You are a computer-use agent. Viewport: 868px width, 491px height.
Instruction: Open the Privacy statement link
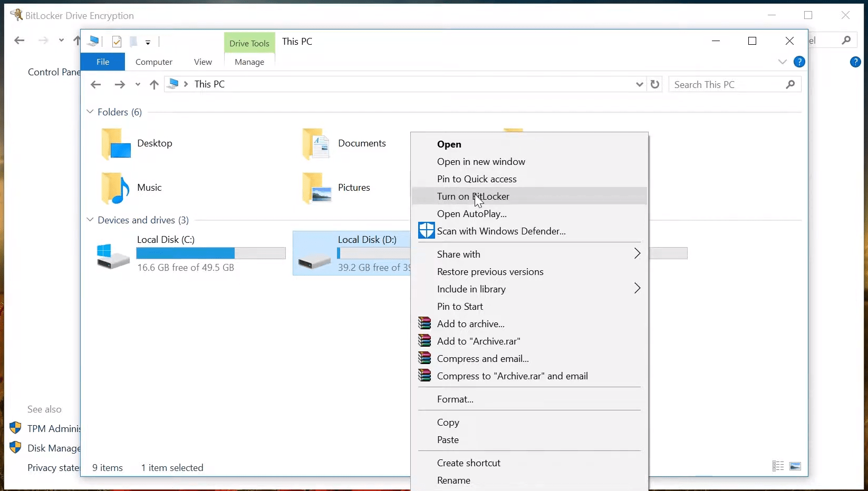(x=53, y=468)
